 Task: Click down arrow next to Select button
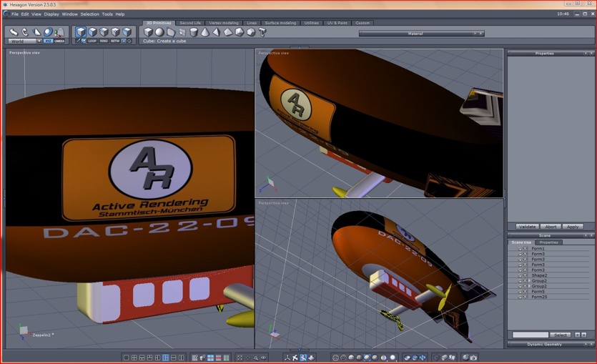[578, 335]
